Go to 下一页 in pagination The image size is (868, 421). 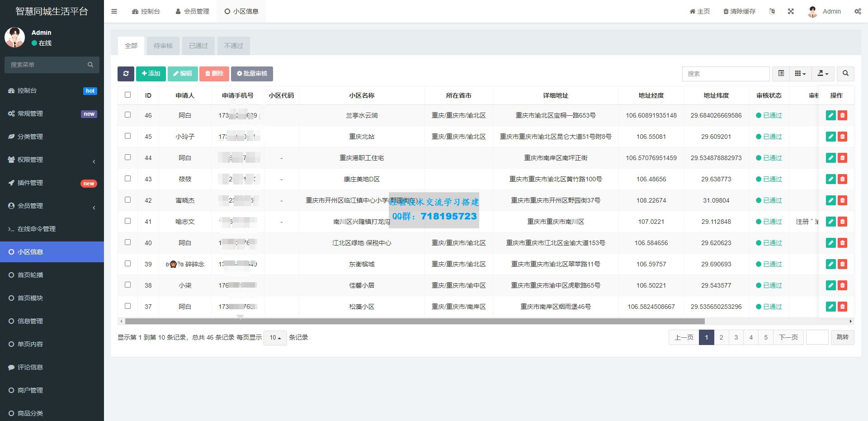click(x=788, y=337)
